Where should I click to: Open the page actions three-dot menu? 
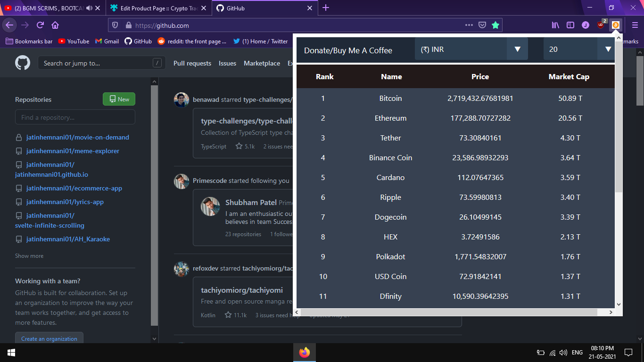[469, 25]
